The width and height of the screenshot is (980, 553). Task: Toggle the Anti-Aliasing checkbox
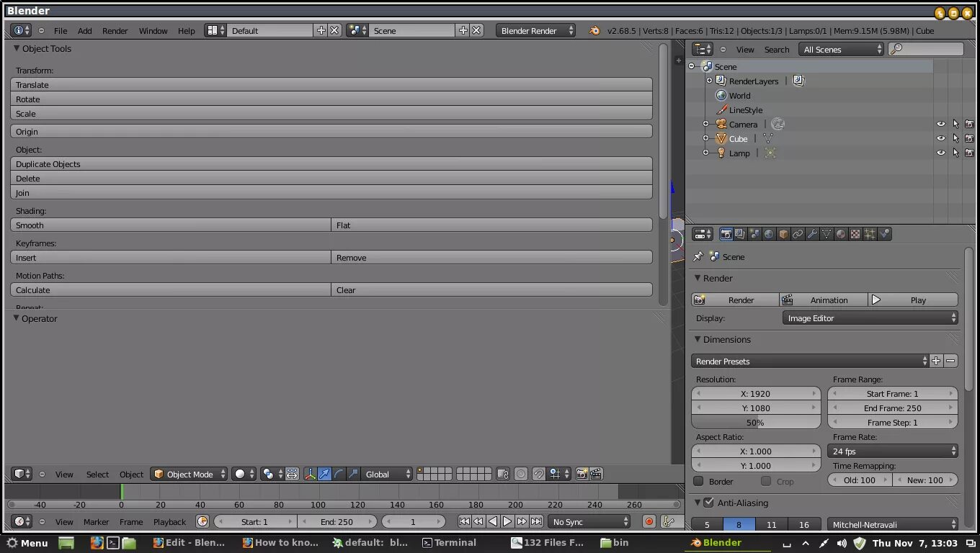(708, 503)
